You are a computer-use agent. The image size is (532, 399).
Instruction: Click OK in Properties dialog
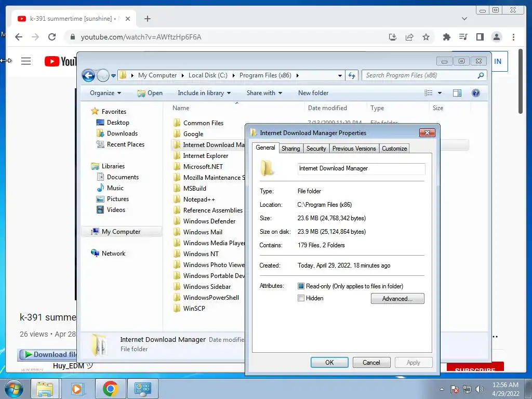tap(329, 362)
